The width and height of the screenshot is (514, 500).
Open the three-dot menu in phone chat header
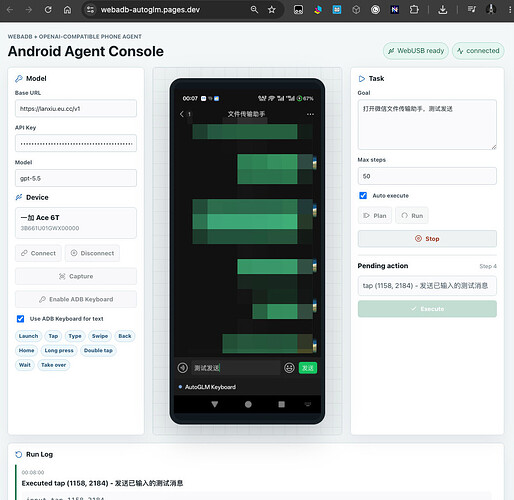click(310, 114)
